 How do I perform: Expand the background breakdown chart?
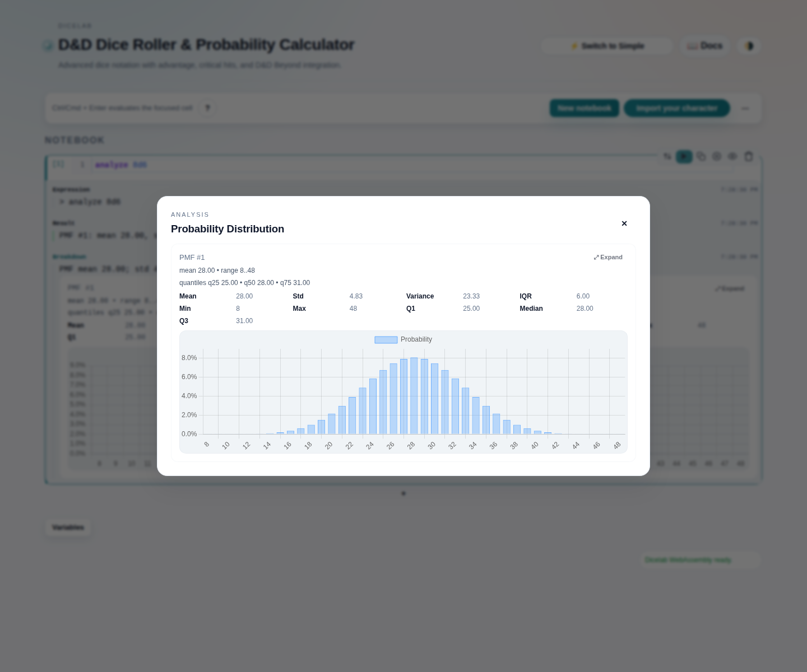pos(729,288)
